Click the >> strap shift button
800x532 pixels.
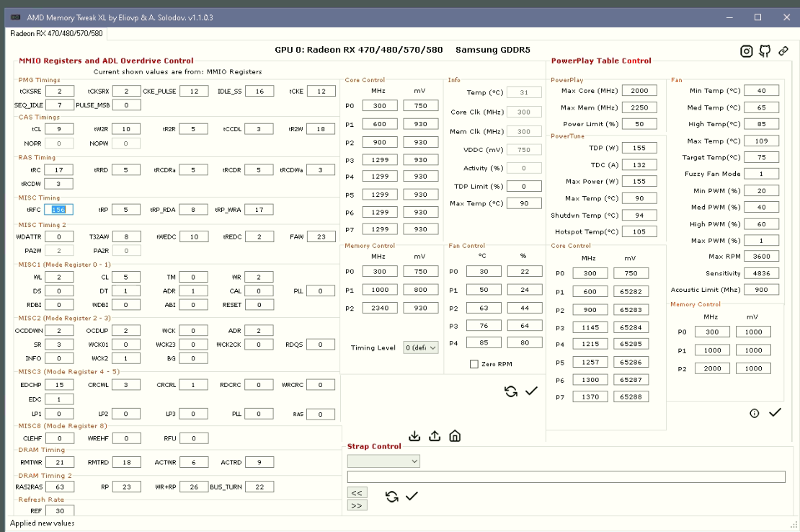pyautogui.click(x=357, y=505)
